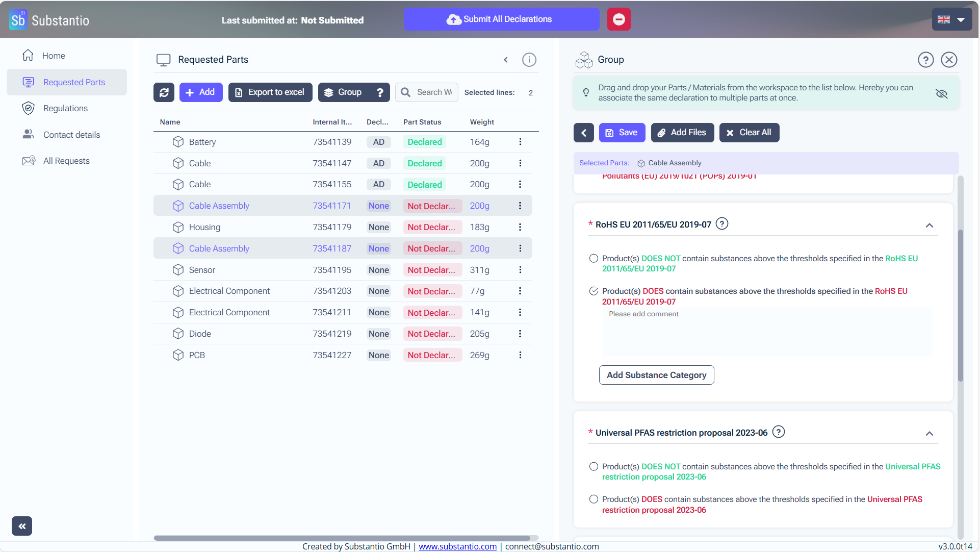
Task: Open three-dot menu for Battery row
Action: (x=520, y=142)
